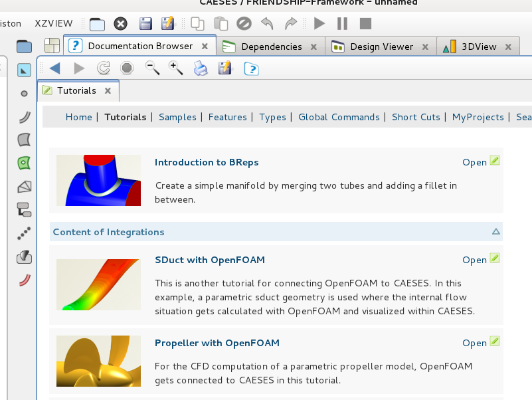Go forward in documentation browser
Screen dimensions: 532x400
pos(79,68)
